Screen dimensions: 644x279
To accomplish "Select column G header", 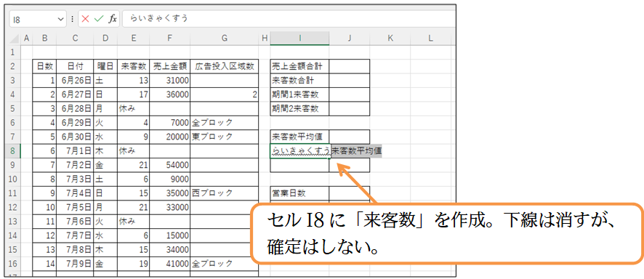I will click(x=225, y=39).
